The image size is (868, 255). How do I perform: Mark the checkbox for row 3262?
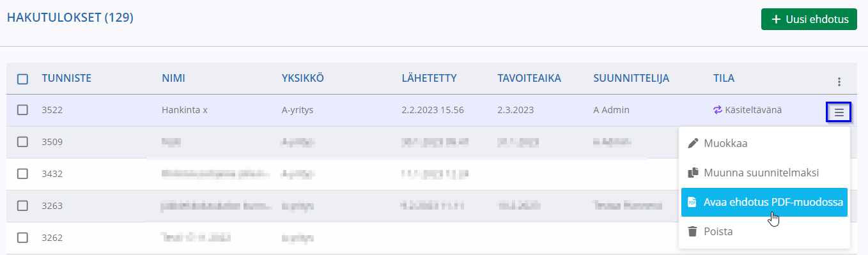(22, 237)
